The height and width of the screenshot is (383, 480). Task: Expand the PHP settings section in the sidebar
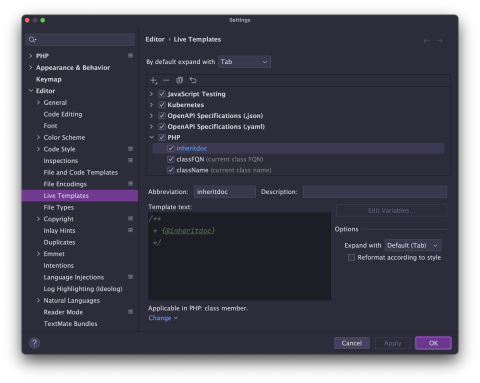tap(31, 56)
